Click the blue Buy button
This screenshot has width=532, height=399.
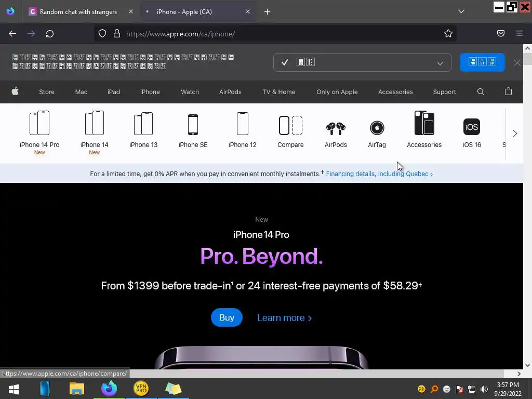(x=227, y=317)
